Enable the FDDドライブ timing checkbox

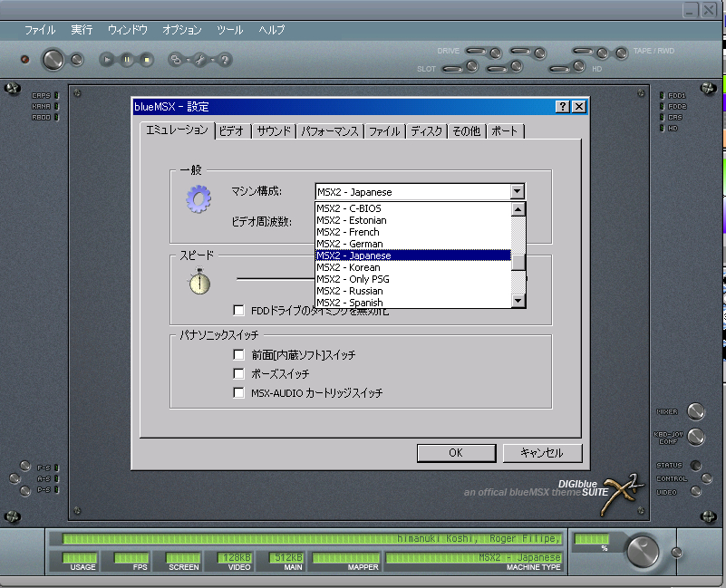click(x=239, y=310)
